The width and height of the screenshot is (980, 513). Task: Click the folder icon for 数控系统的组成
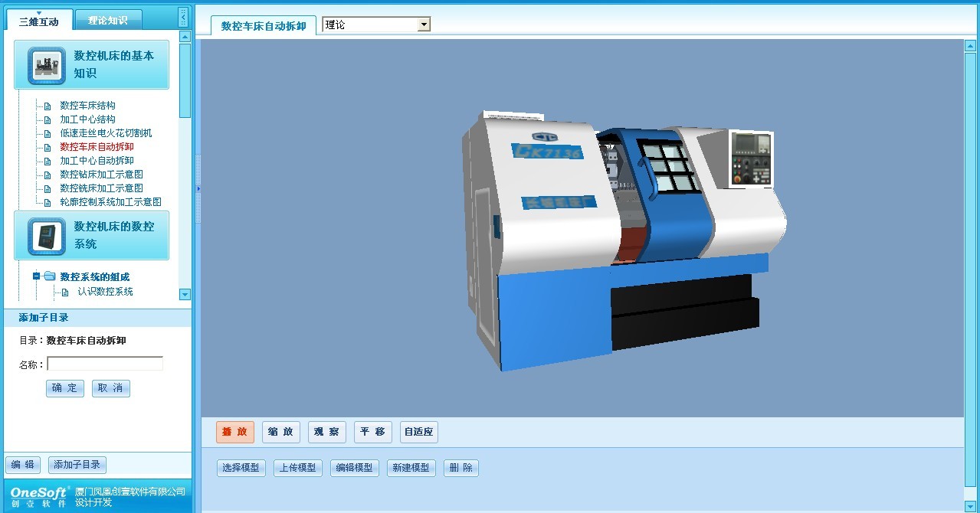[50, 276]
